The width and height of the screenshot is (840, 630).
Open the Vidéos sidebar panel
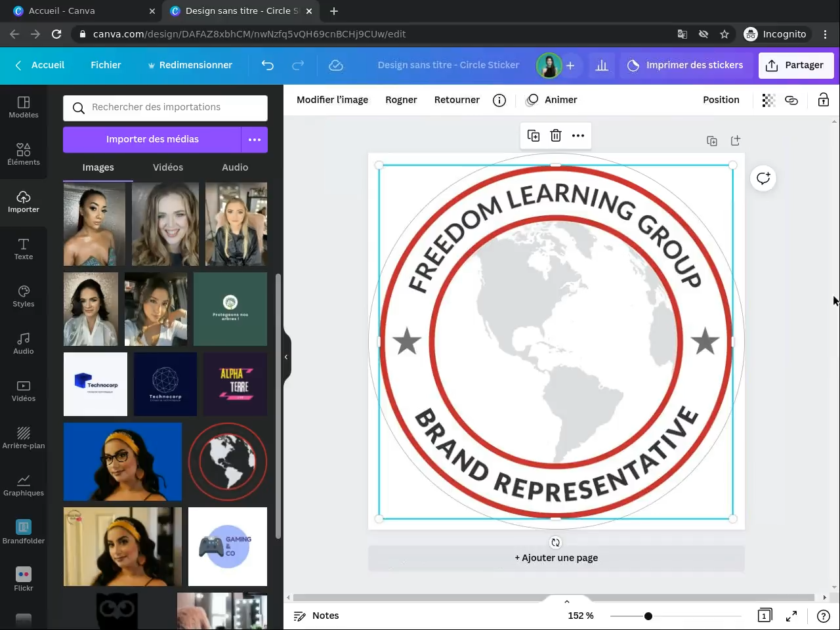coord(24,390)
